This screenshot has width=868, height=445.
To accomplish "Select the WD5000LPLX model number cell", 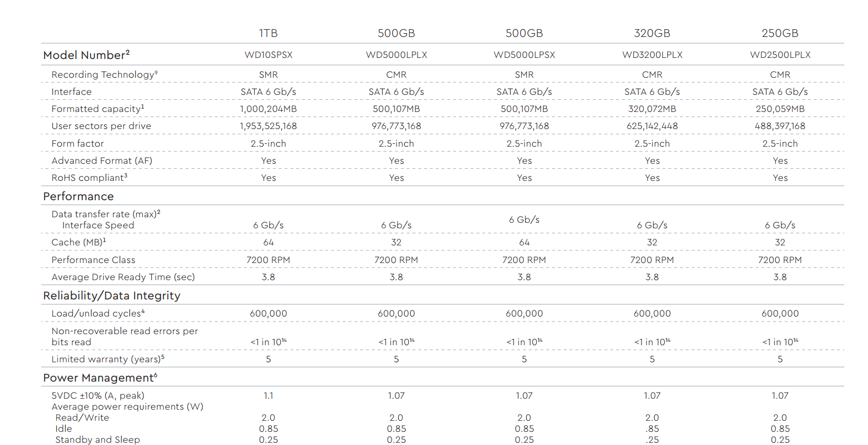I will point(397,55).
